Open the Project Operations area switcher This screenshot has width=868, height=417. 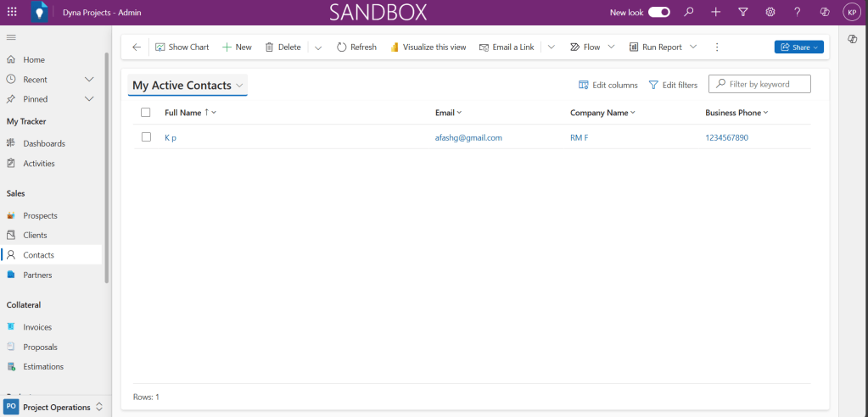pos(56,407)
